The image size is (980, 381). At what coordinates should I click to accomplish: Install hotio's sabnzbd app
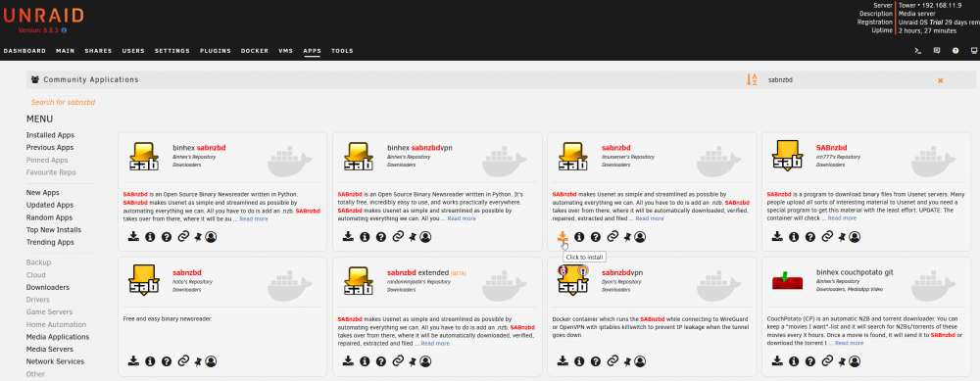coord(133,361)
